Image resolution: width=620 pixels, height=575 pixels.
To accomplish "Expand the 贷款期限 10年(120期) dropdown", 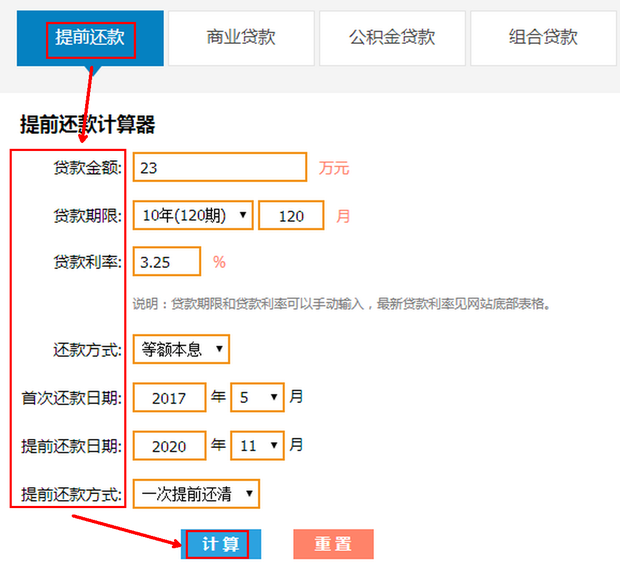I will (193, 215).
